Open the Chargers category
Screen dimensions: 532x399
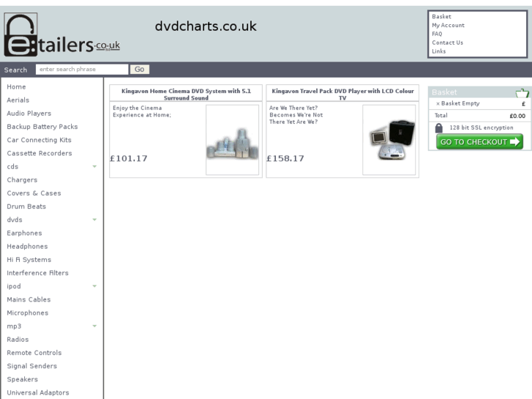tap(22, 180)
